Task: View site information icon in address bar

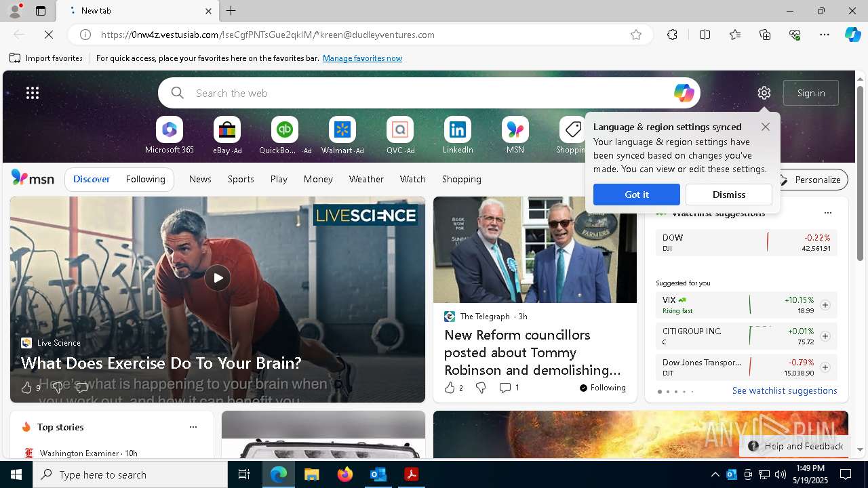Action: [x=85, y=35]
